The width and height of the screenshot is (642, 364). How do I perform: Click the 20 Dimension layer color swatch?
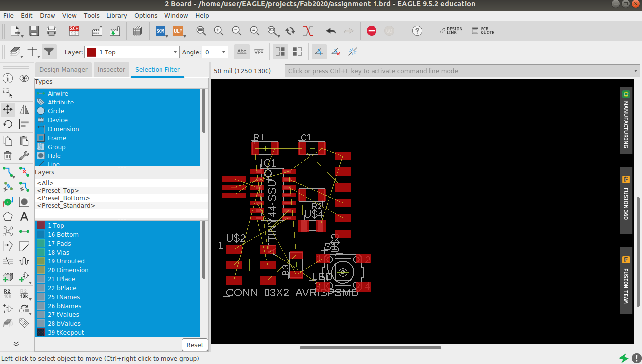(x=41, y=270)
